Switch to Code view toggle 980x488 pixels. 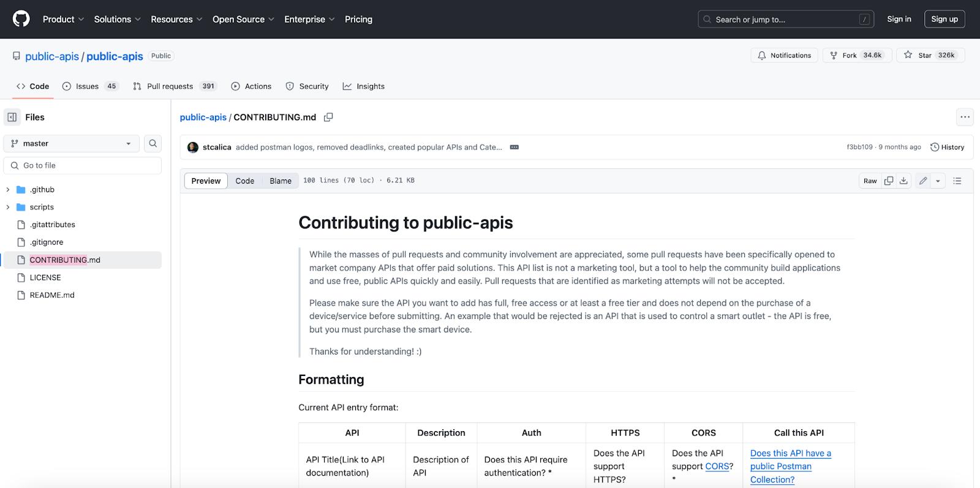click(244, 181)
